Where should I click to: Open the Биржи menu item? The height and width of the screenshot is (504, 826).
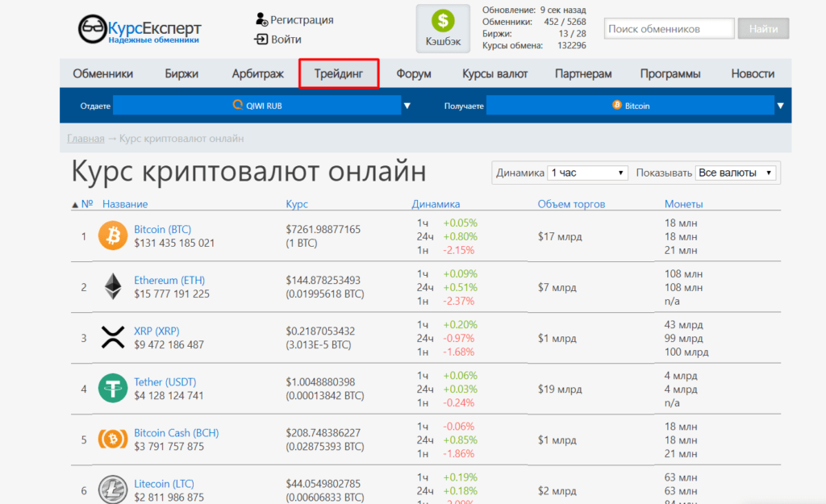[x=181, y=73]
